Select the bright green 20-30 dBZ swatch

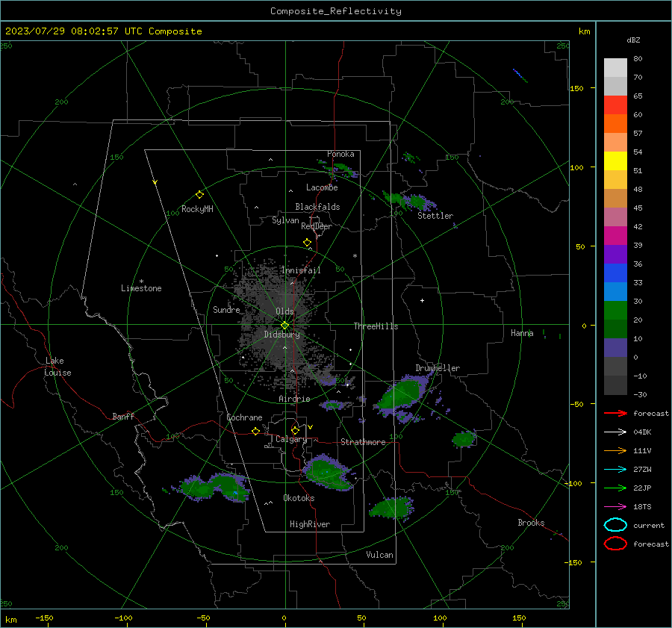pos(615,311)
